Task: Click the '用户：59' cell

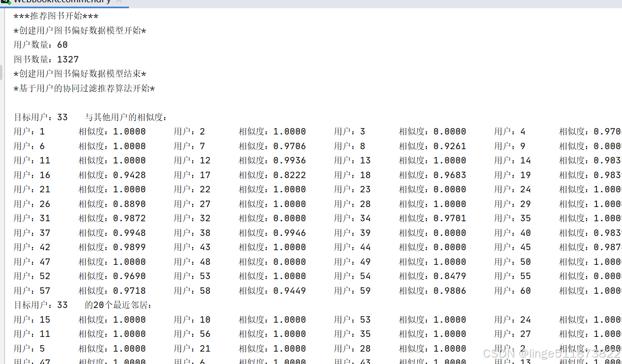Action: 352,291
